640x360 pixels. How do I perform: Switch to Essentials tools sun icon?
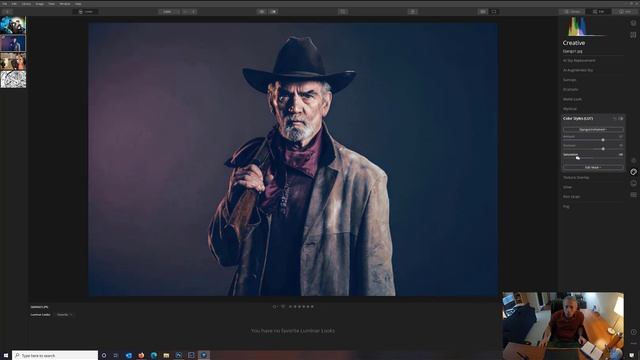click(633, 160)
